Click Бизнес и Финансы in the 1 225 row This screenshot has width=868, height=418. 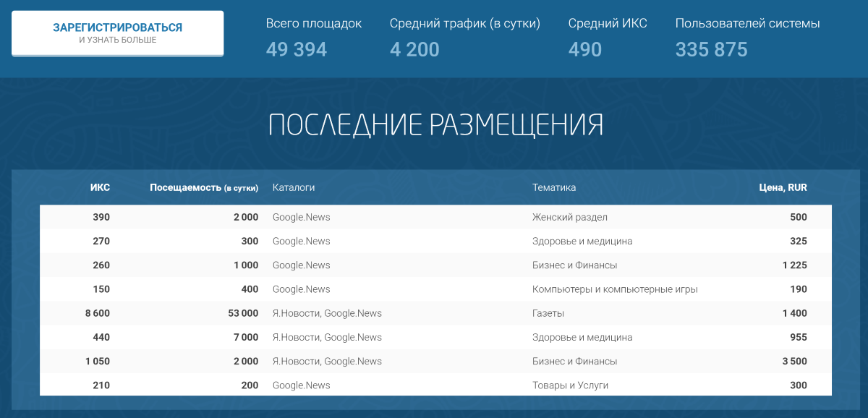point(574,265)
